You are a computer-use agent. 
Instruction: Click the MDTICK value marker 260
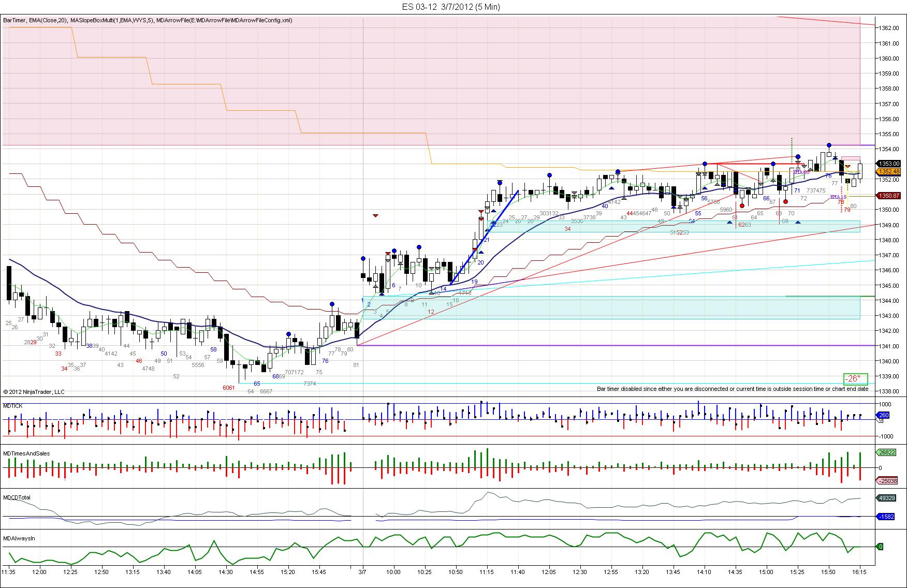coord(883,415)
